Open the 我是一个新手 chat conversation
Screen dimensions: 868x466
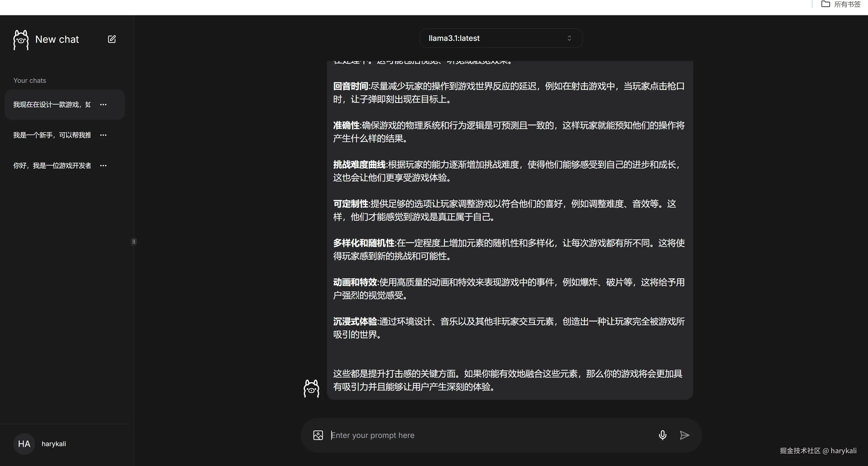pos(52,135)
